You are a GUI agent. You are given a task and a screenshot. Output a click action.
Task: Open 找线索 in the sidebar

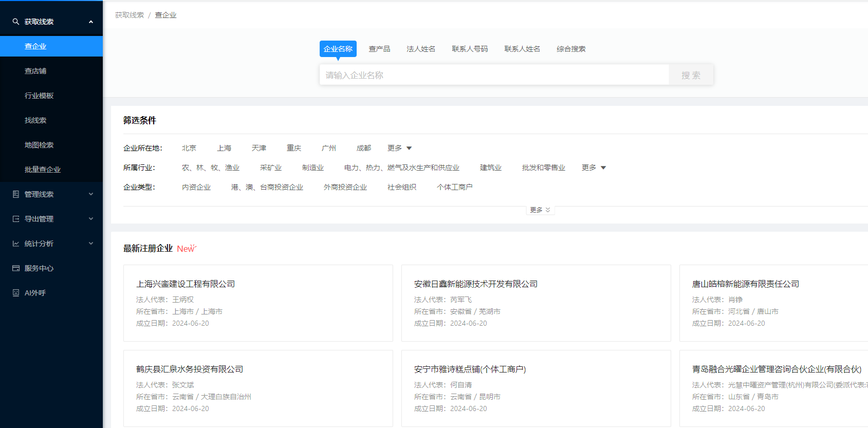pos(51,120)
